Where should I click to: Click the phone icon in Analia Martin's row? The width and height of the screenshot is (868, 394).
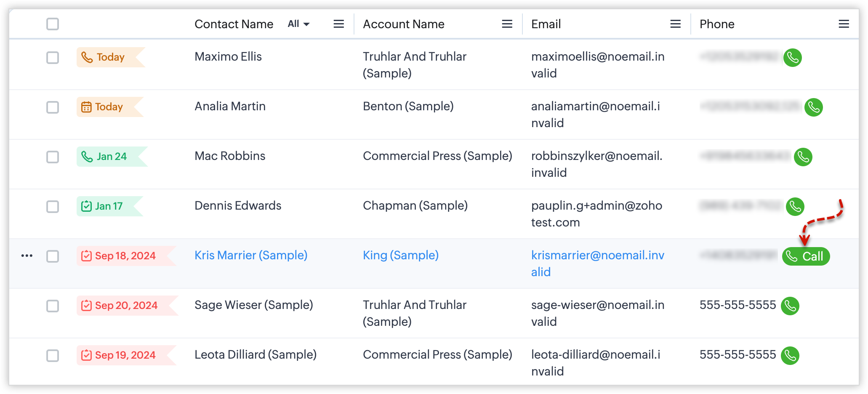(813, 107)
